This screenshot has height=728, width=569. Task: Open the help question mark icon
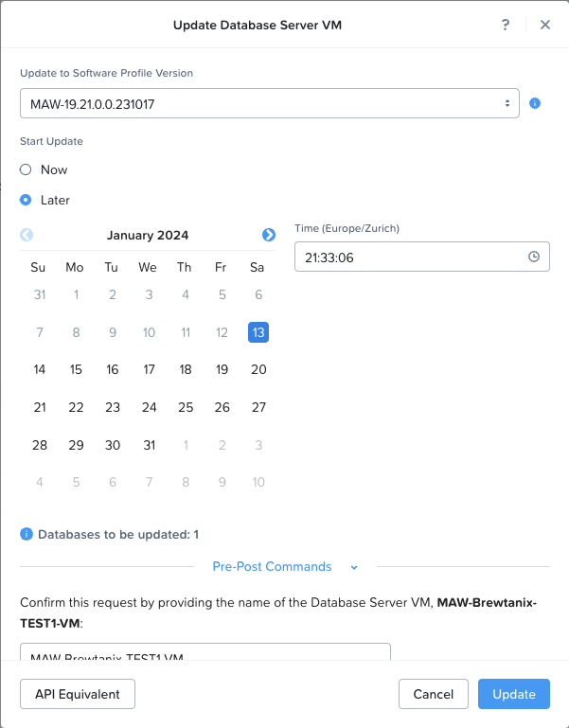click(x=506, y=25)
